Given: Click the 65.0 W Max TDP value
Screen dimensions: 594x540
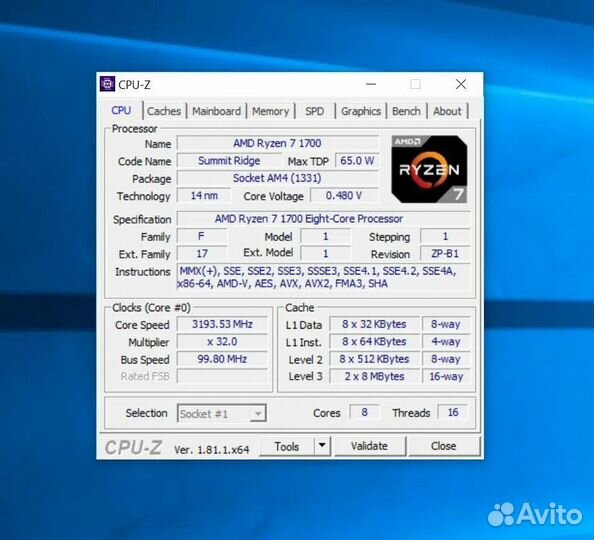Looking at the screenshot, I should (x=357, y=161).
